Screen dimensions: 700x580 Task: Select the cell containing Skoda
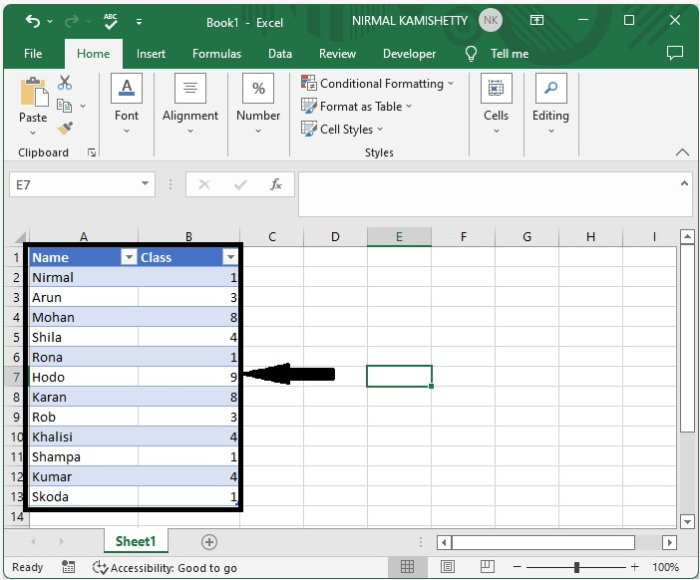point(83,497)
